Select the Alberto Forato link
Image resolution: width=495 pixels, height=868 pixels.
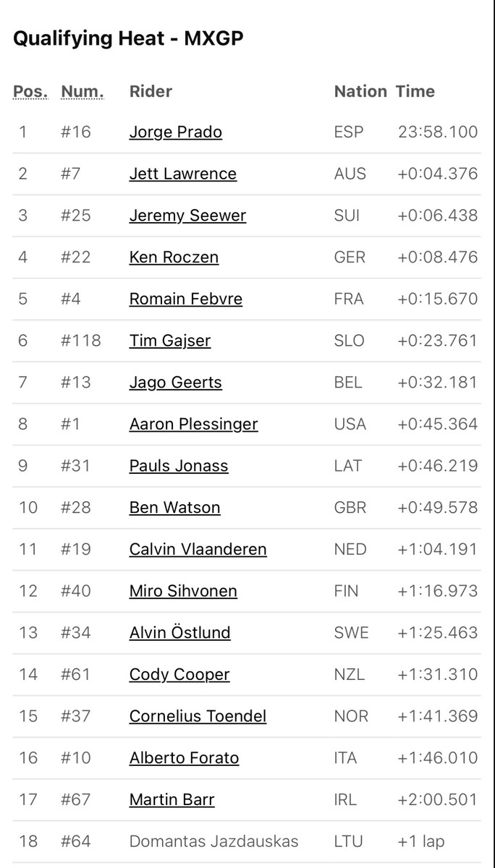click(184, 758)
